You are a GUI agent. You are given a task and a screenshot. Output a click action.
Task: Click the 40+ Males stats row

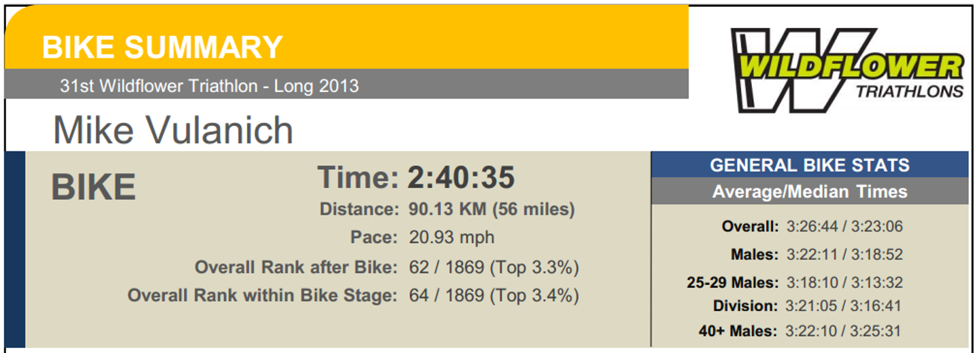click(x=800, y=331)
